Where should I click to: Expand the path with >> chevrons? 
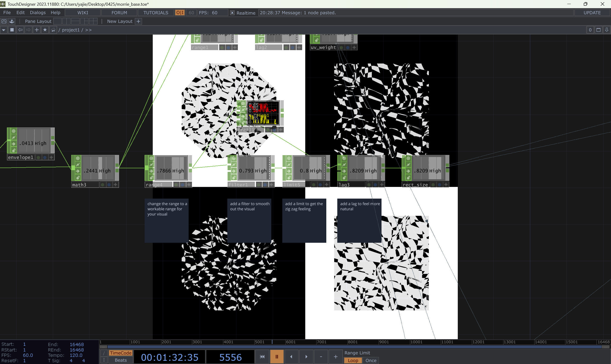[x=88, y=30]
